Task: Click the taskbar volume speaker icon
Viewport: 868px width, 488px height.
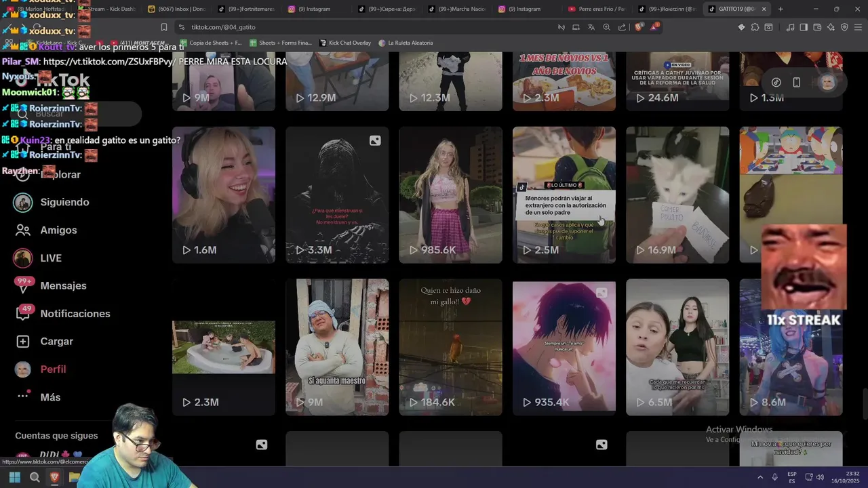Action: [x=819, y=477]
